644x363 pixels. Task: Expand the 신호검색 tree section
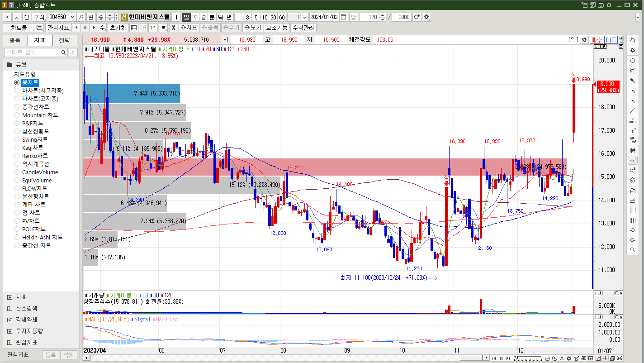coord(9,309)
